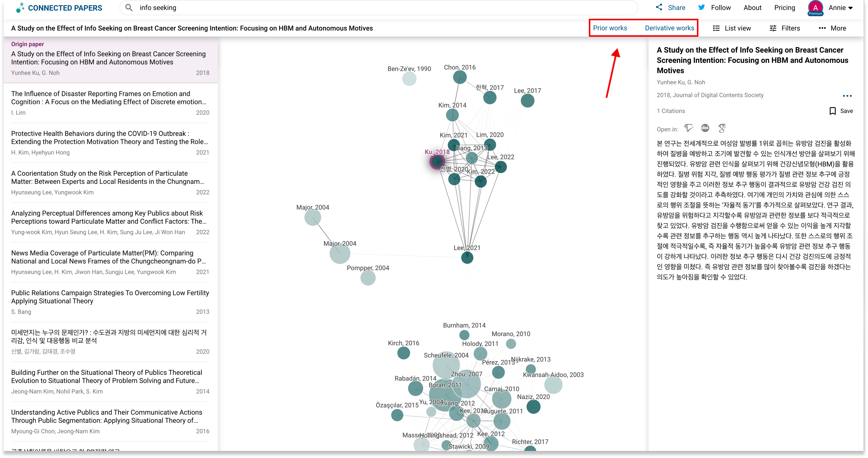
Task: Open paper in Google Scholar icon
Action: (x=722, y=128)
